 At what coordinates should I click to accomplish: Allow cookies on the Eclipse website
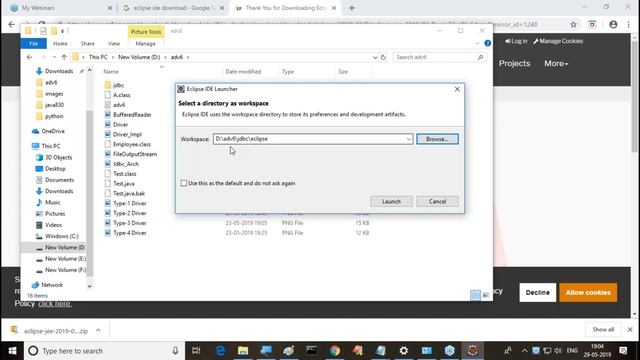[x=588, y=293]
